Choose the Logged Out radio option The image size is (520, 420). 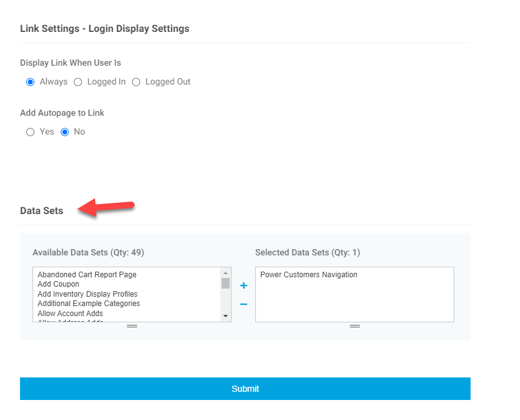coord(136,82)
